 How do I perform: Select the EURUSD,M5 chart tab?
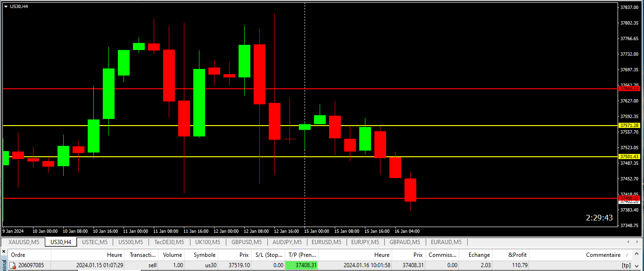326,242
